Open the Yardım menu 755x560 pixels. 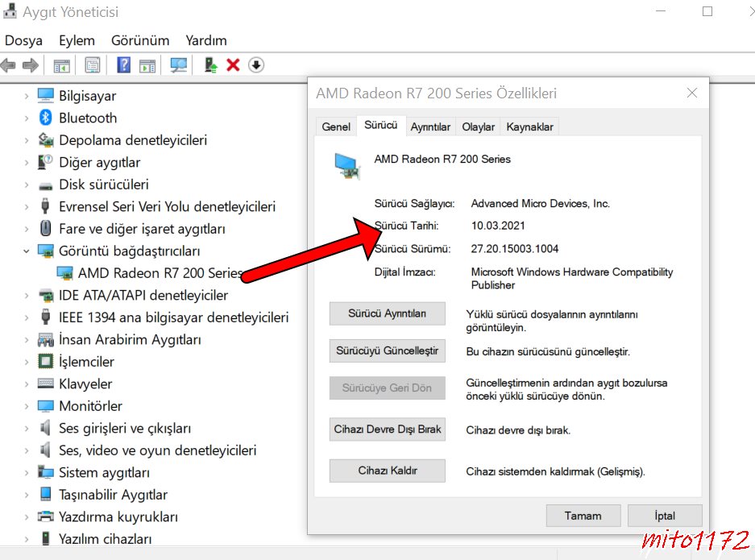pyautogui.click(x=206, y=40)
